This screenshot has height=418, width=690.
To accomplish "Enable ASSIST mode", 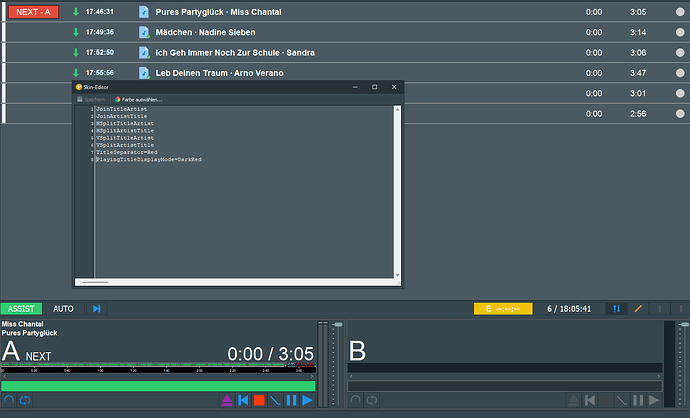I will pyautogui.click(x=21, y=309).
